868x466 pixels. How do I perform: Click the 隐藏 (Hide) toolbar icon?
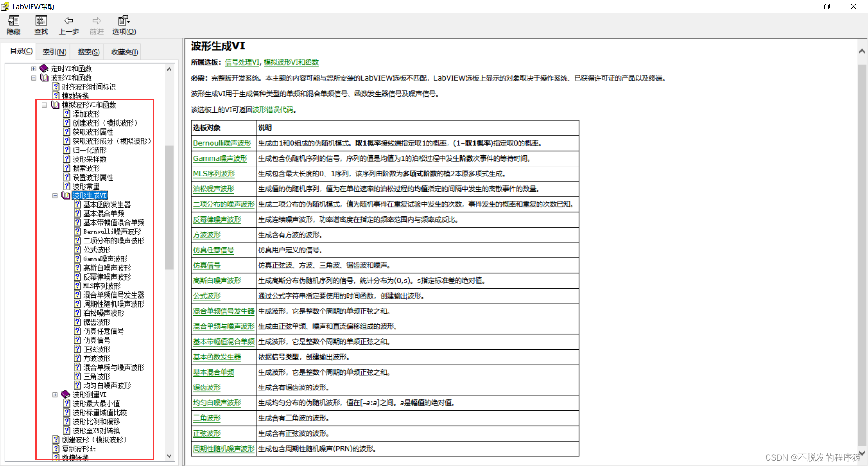tap(14, 21)
